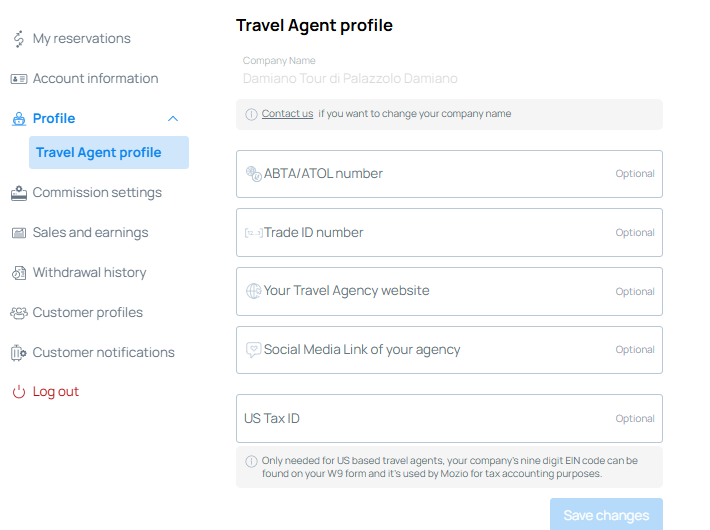
Task: Click the Customer profiles group icon
Action: point(19,313)
